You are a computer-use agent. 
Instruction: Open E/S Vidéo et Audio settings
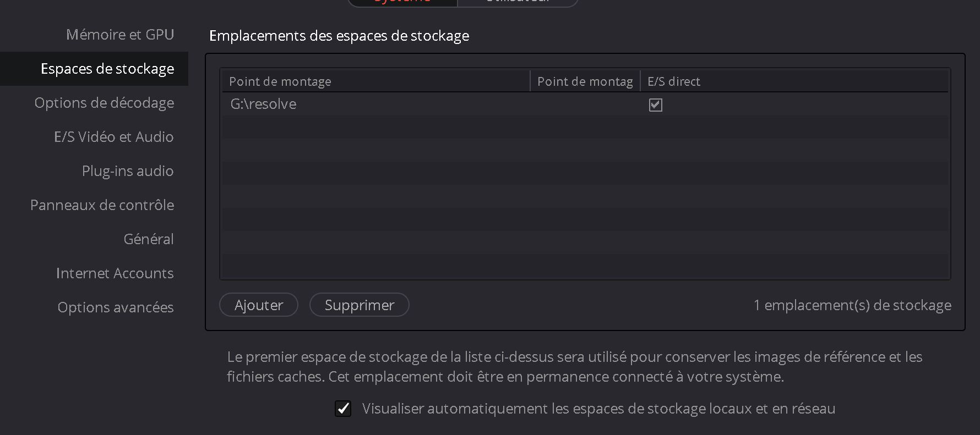pos(114,137)
